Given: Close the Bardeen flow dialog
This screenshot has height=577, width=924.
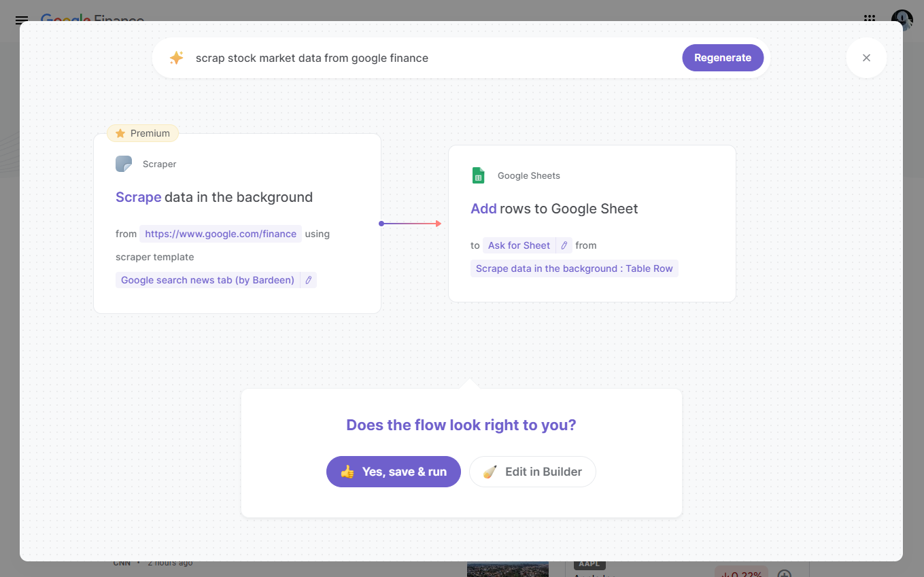Looking at the screenshot, I should (866, 58).
